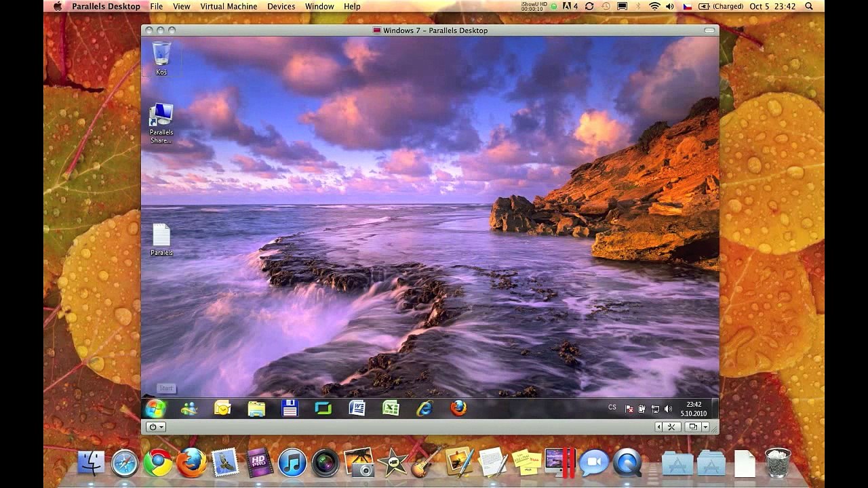
Task: Click the Windows taskbar clock 23:42
Action: click(694, 408)
